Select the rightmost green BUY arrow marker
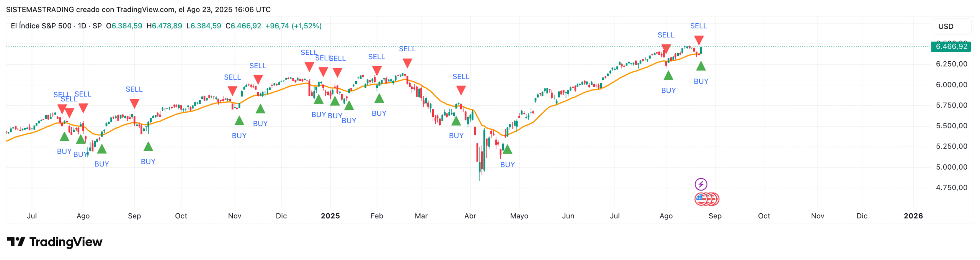Screen dimensions: 980x260 tap(701, 66)
